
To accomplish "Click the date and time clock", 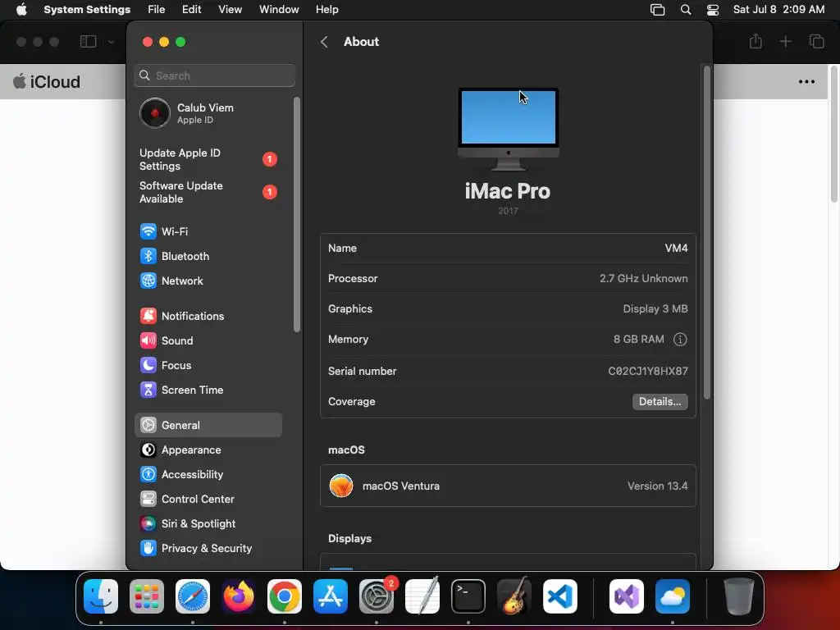I will (778, 10).
